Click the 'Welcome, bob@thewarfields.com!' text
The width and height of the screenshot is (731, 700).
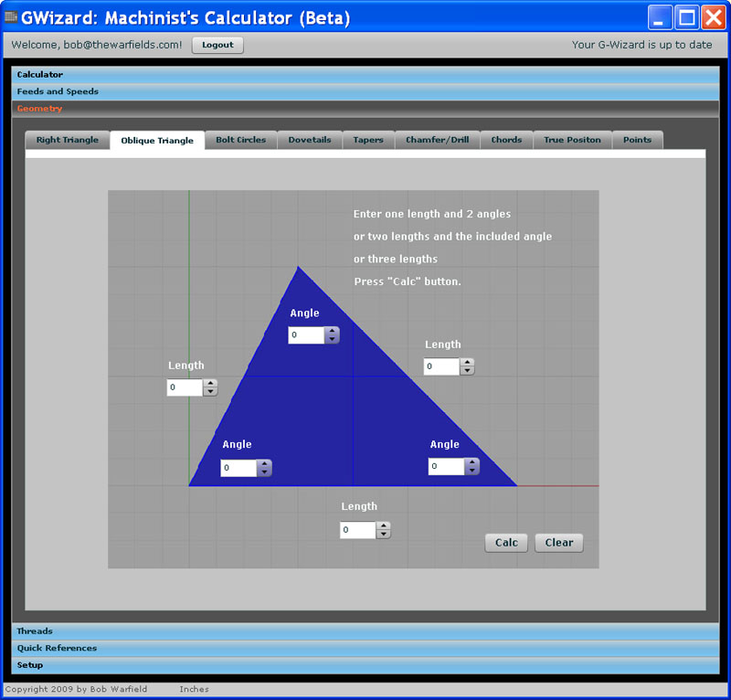97,45
